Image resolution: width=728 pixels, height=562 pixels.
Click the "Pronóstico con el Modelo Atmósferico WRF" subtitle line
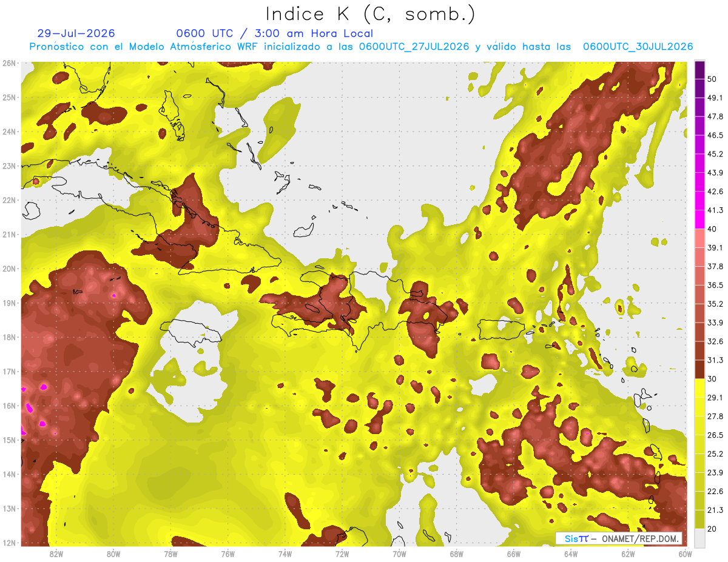click(362, 47)
